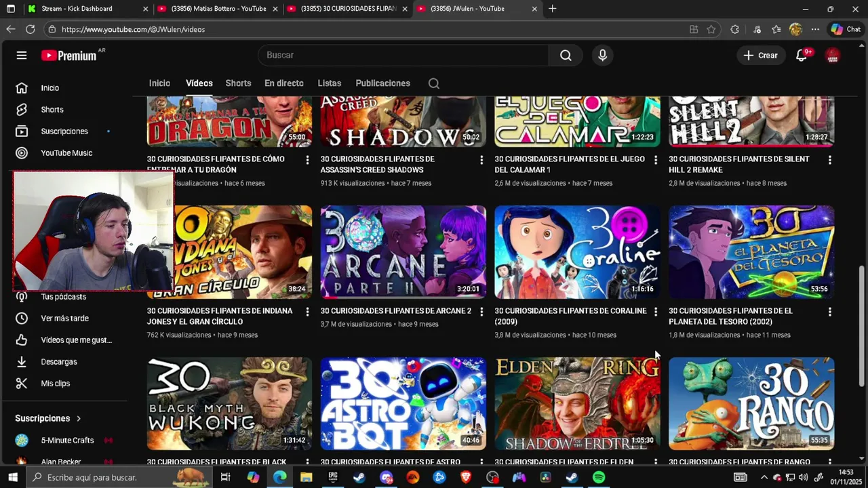Screen dimensions: 868x488
Task: Click the Crear button
Action: [x=761, y=56]
